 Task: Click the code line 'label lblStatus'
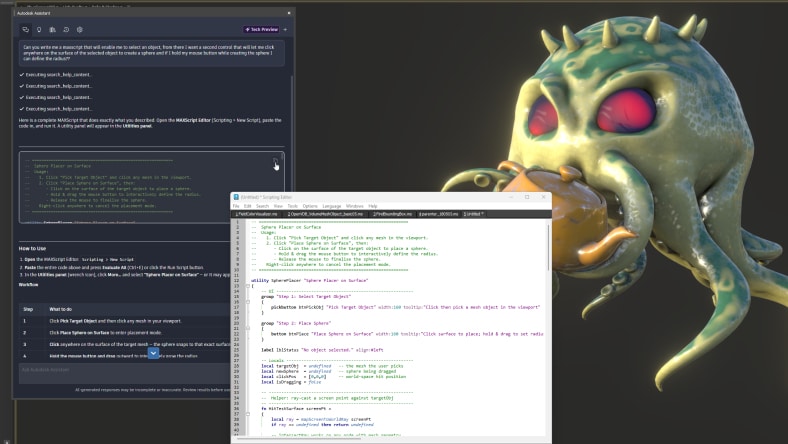(322, 350)
